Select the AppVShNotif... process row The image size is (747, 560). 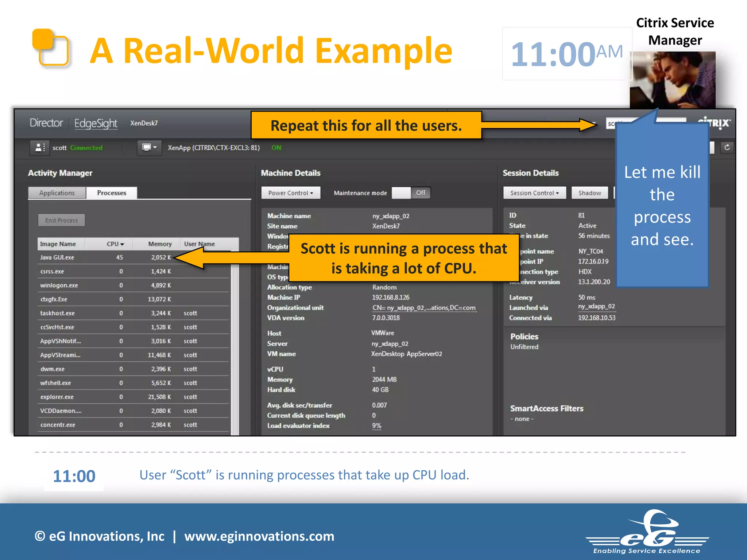coord(133,341)
